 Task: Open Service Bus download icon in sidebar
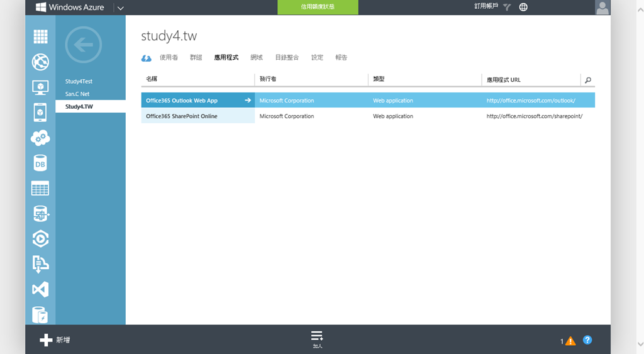[40, 264]
